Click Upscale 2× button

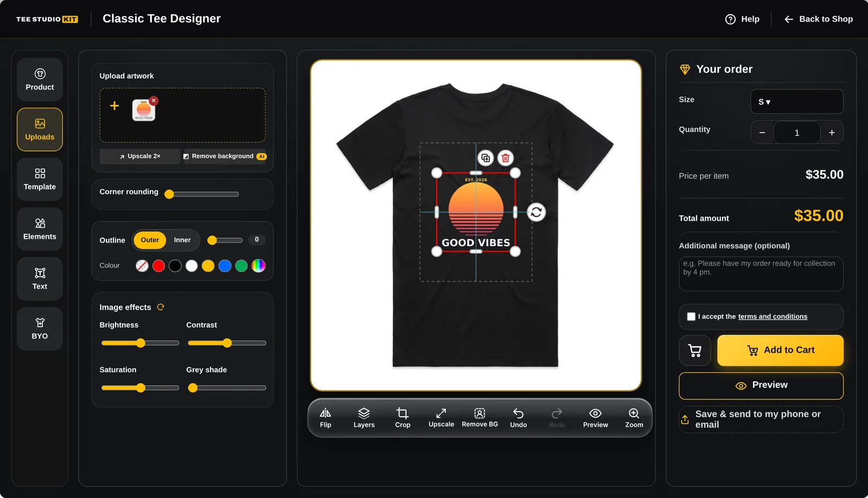click(x=140, y=156)
